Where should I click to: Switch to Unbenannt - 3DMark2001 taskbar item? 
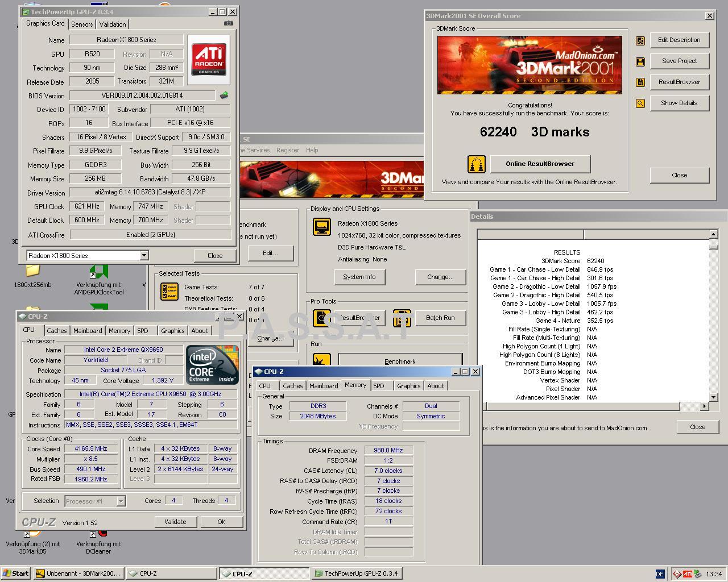[78, 573]
